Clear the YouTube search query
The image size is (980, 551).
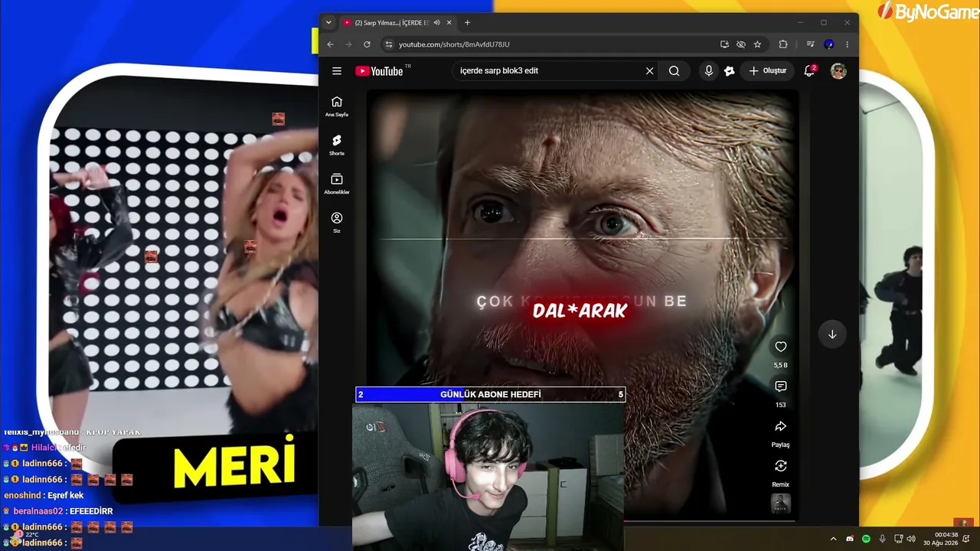(x=649, y=71)
